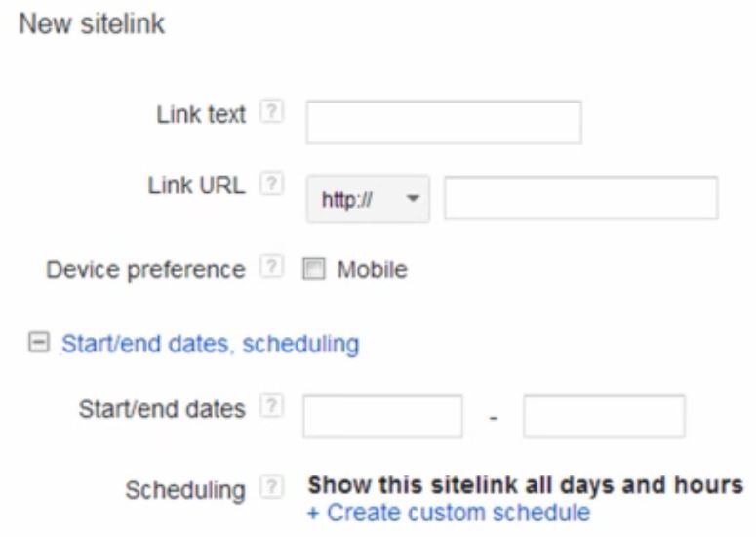Click the Link text label
The height and width of the screenshot is (537, 756).
(x=201, y=115)
